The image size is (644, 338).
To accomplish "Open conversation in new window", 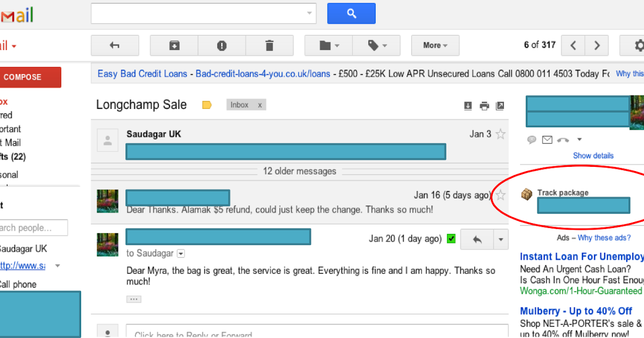I will pos(500,106).
